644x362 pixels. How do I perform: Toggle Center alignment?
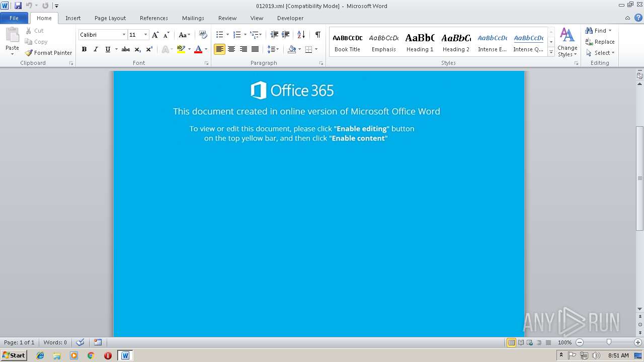pos(231,49)
